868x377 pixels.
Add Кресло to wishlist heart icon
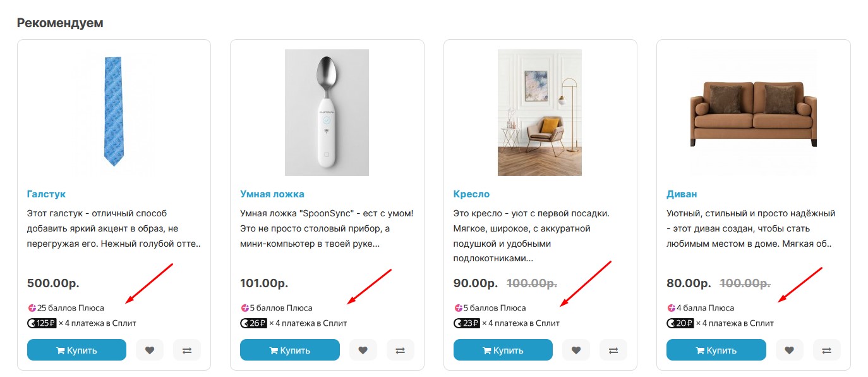(576, 350)
